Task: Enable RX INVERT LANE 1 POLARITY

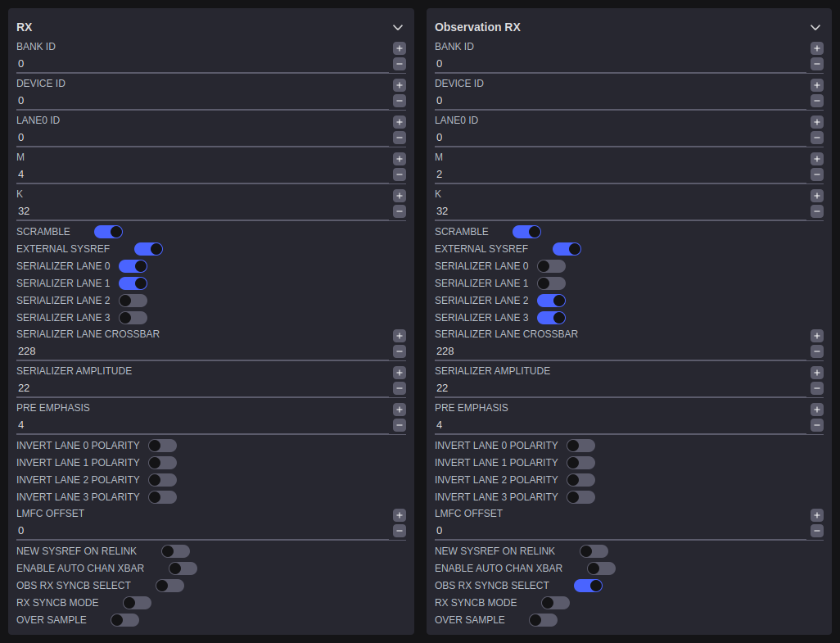Action: (x=162, y=463)
